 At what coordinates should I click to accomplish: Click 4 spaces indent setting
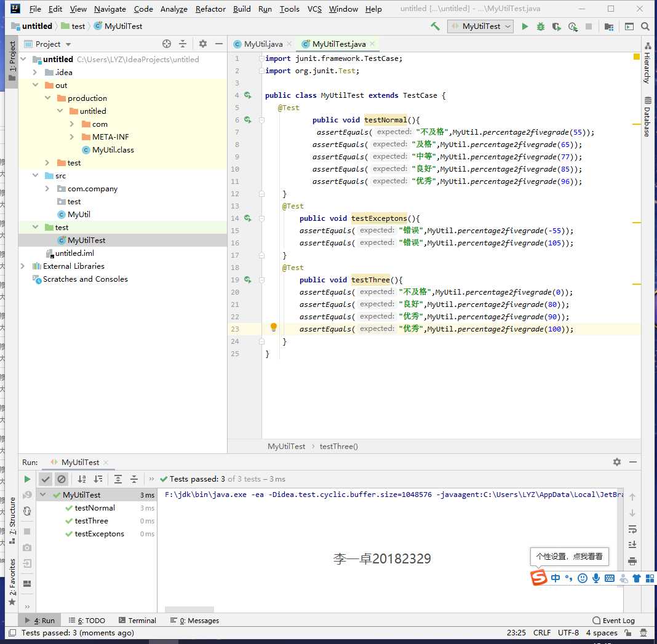pyautogui.click(x=601, y=633)
